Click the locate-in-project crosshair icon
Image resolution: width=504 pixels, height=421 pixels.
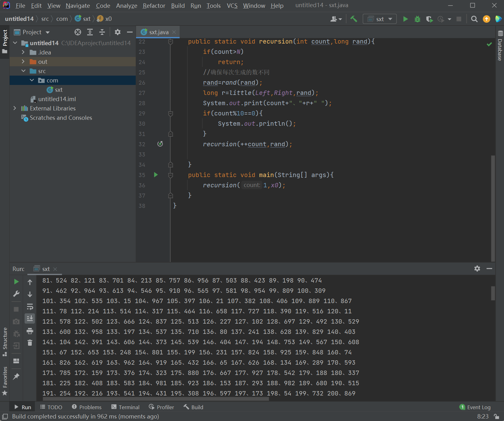pos(78,32)
